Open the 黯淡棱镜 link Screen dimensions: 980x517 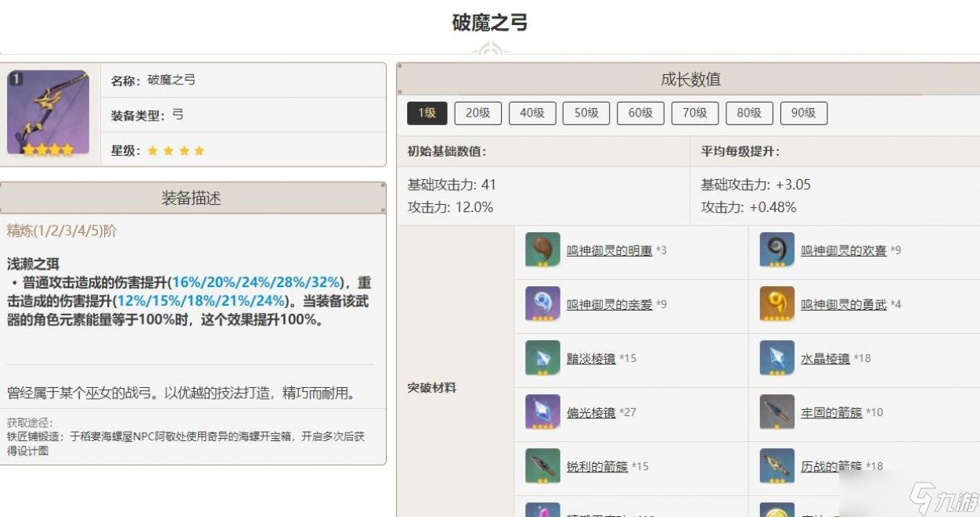[591, 358]
